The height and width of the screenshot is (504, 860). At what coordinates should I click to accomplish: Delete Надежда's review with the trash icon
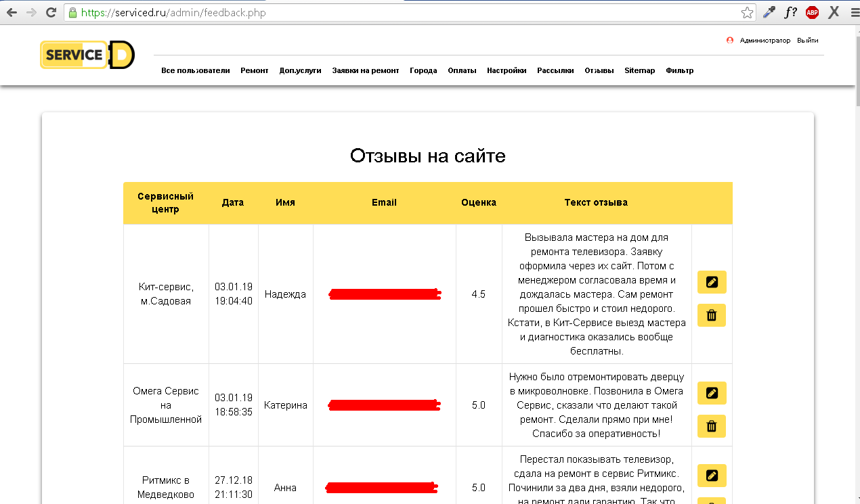coord(712,315)
